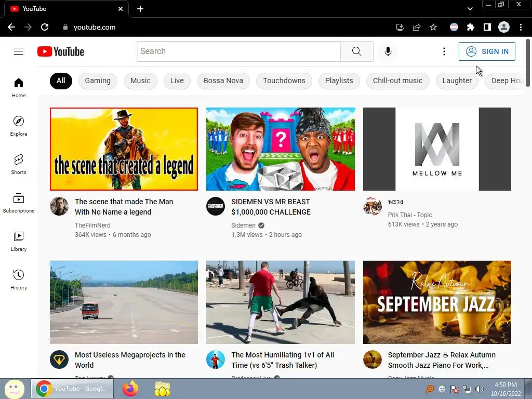Launch Firefox from the taskbar
532x399 pixels.
point(130,389)
